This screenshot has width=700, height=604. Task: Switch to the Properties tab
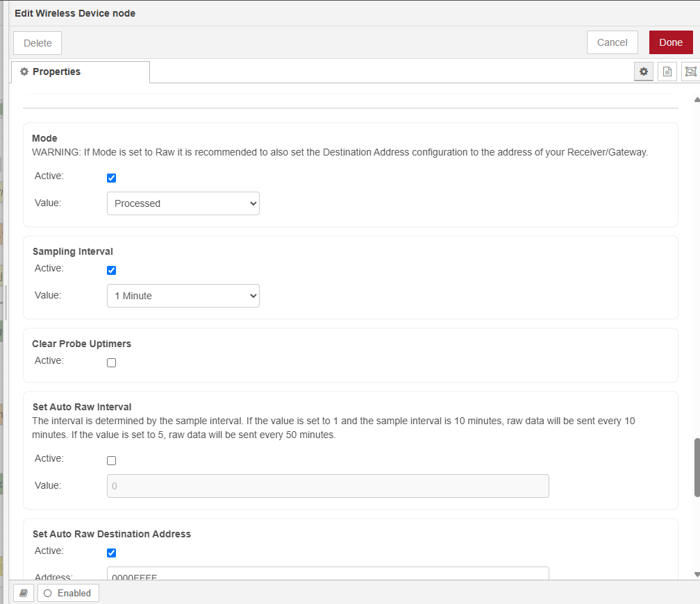pyautogui.click(x=80, y=72)
